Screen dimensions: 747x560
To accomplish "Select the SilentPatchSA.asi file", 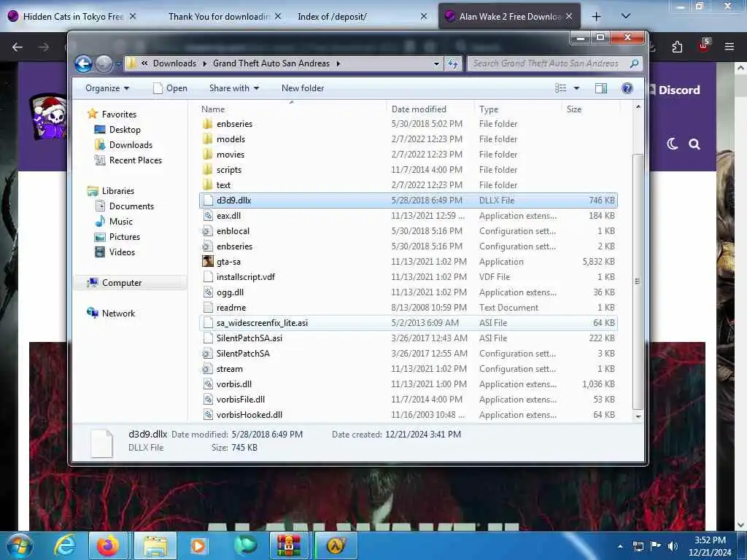I will (x=408, y=338).
